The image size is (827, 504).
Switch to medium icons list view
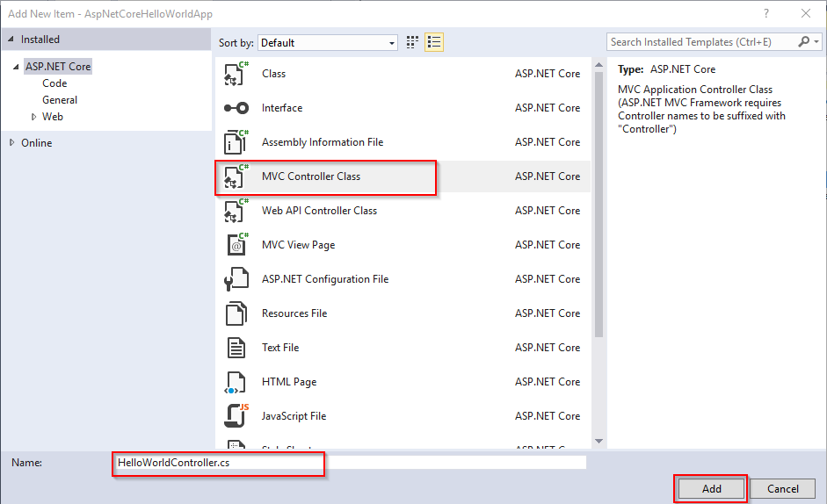[433, 42]
